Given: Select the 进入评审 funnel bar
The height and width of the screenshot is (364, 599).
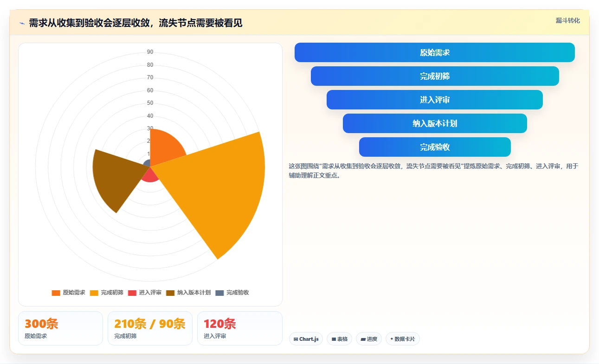Looking at the screenshot, I should [x=435, y=100].
